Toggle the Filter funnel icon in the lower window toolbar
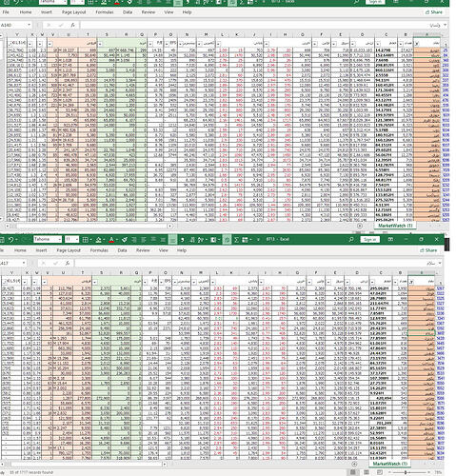Image resolution: width=456 pixels, height=476 pixels. coord(227,240)
